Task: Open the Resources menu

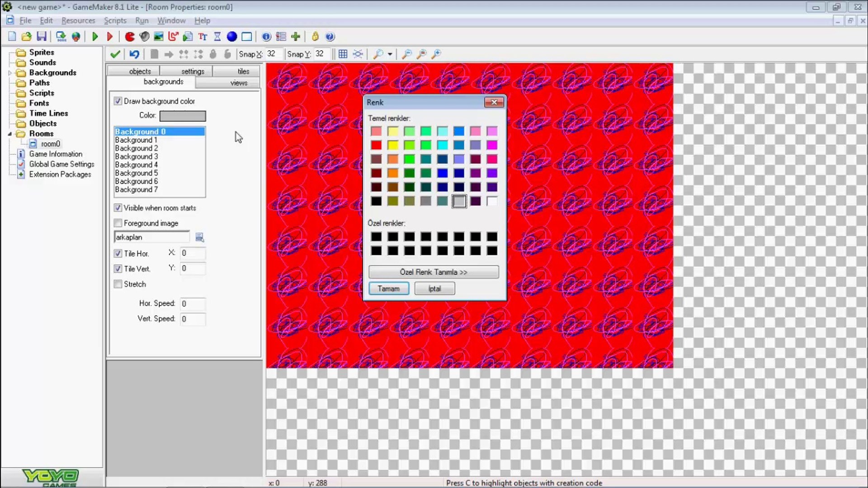Action: (78, 21)
